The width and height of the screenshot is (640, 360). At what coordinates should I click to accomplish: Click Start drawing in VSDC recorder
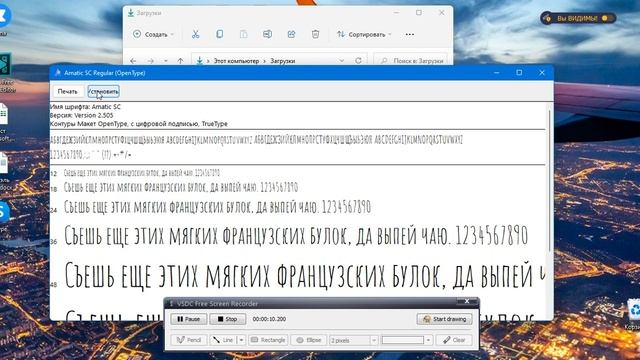444,319
